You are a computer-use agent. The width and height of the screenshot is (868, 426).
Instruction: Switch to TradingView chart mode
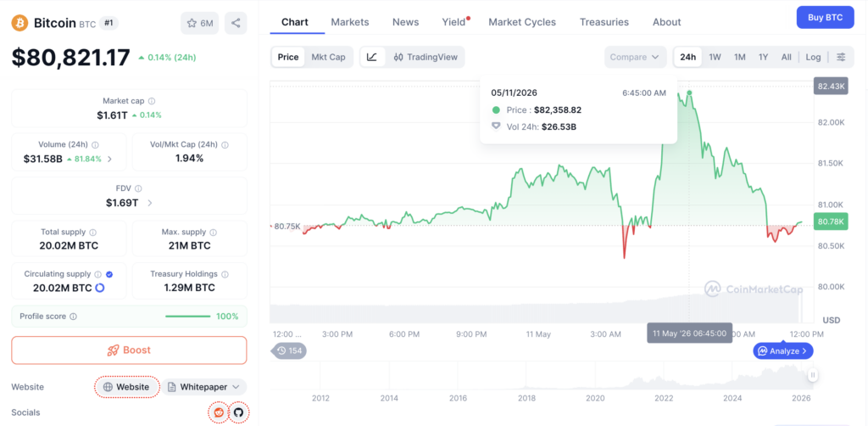click(x=426, y=57)
